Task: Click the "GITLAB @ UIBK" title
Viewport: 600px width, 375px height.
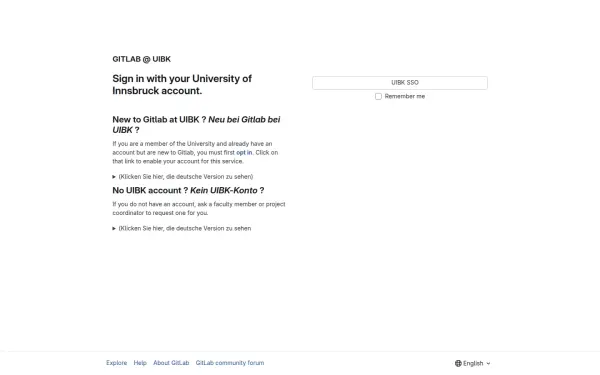Action: [142, 59]
